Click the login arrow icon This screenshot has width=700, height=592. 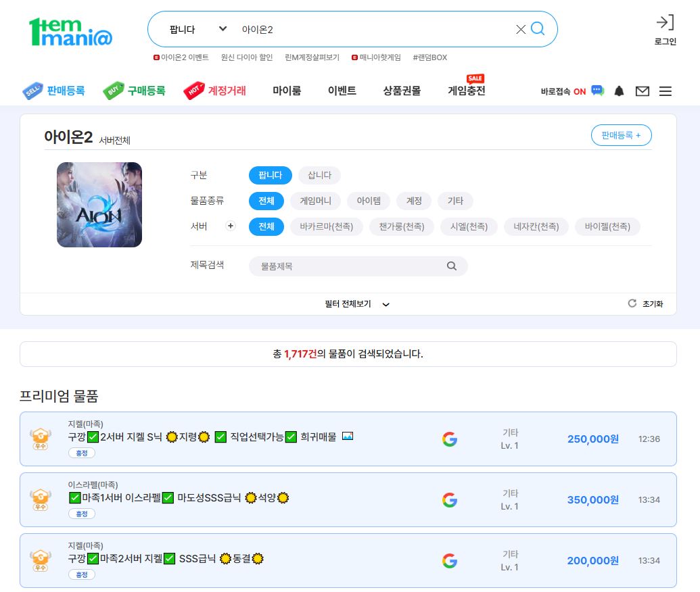pyautogui.click(x=665, y=22)
